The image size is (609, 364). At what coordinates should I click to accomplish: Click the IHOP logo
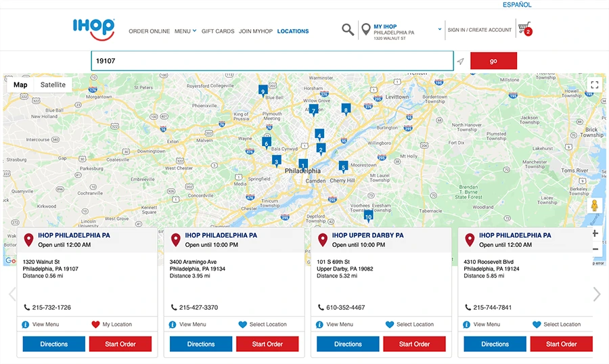[x=93, y=29]
